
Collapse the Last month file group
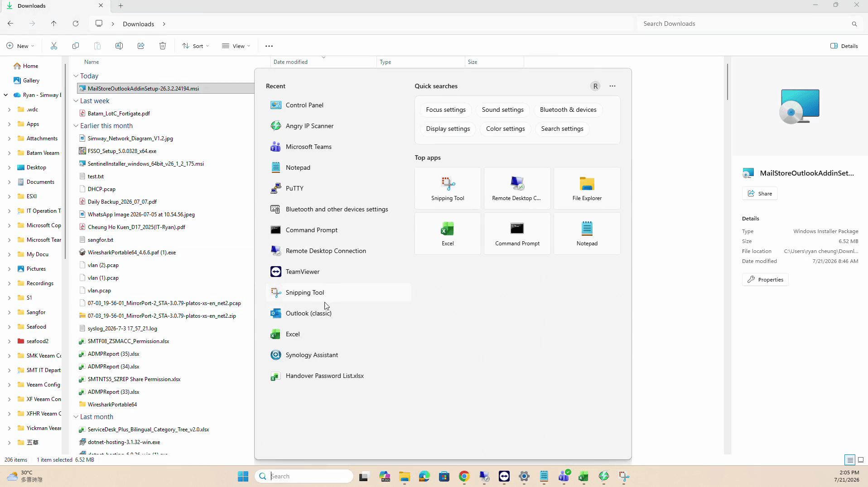tap(76, 417)
